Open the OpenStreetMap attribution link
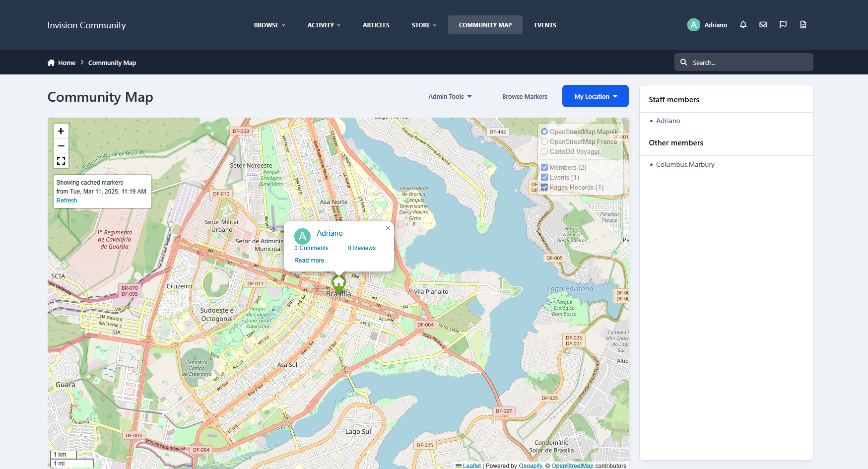Screen dimensions: 868x469 (572, 466)
